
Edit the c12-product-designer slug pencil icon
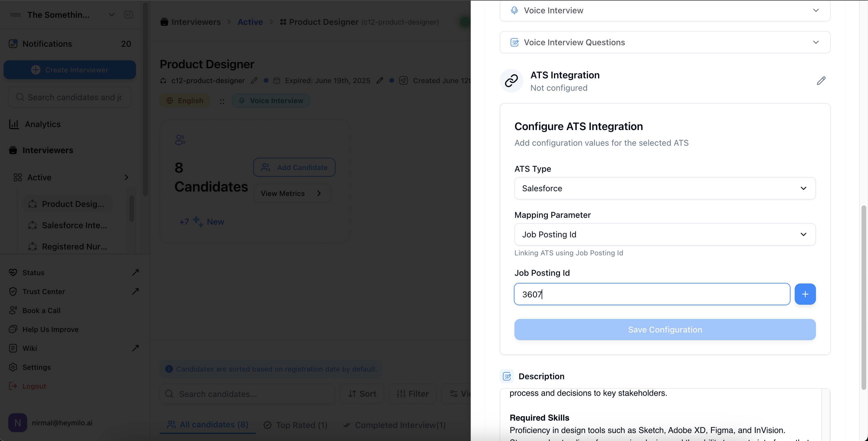(x=255, y=80)
